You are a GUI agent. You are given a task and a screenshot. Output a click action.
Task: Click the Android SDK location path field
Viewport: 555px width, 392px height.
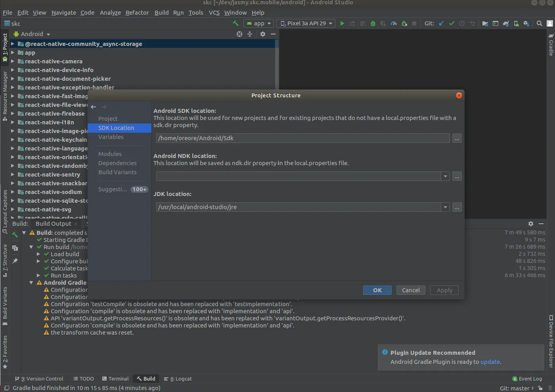303,138
